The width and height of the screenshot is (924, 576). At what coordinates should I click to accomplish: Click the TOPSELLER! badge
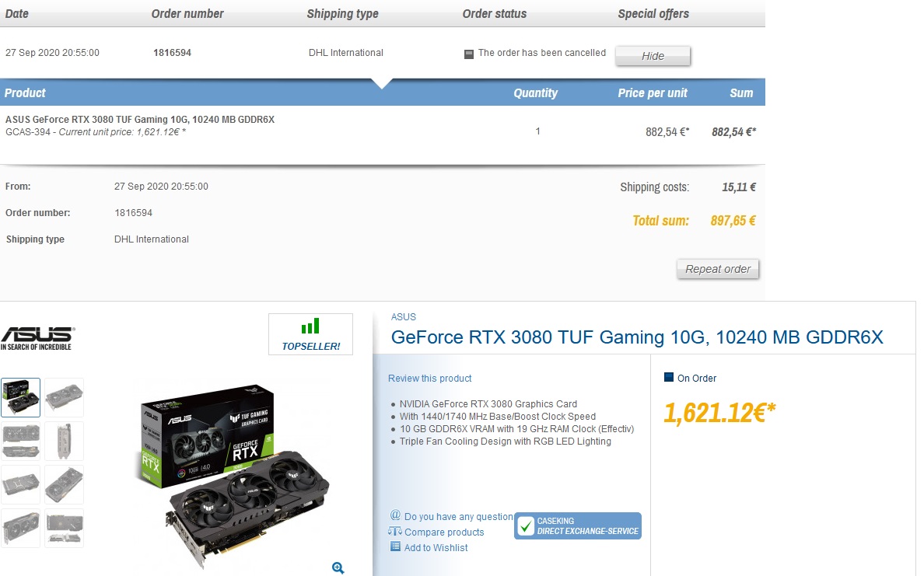coord(310,334)
